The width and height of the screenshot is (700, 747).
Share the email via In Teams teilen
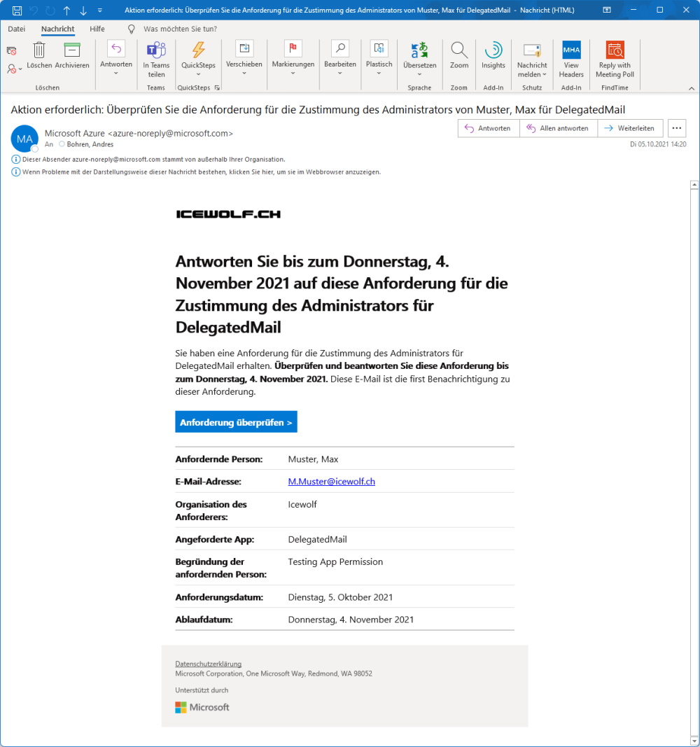coord(156,60)
